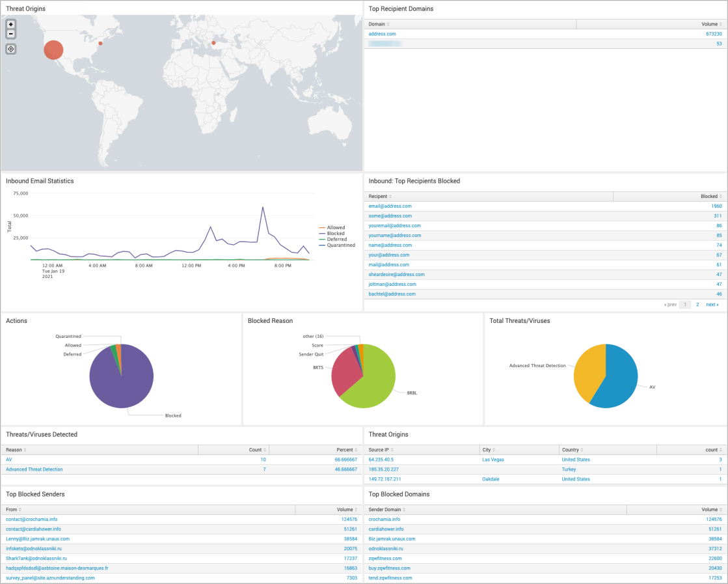Screen dimensions: 728x584
Task: Sort blocked senders by From column
Action: tap(14, 510)
